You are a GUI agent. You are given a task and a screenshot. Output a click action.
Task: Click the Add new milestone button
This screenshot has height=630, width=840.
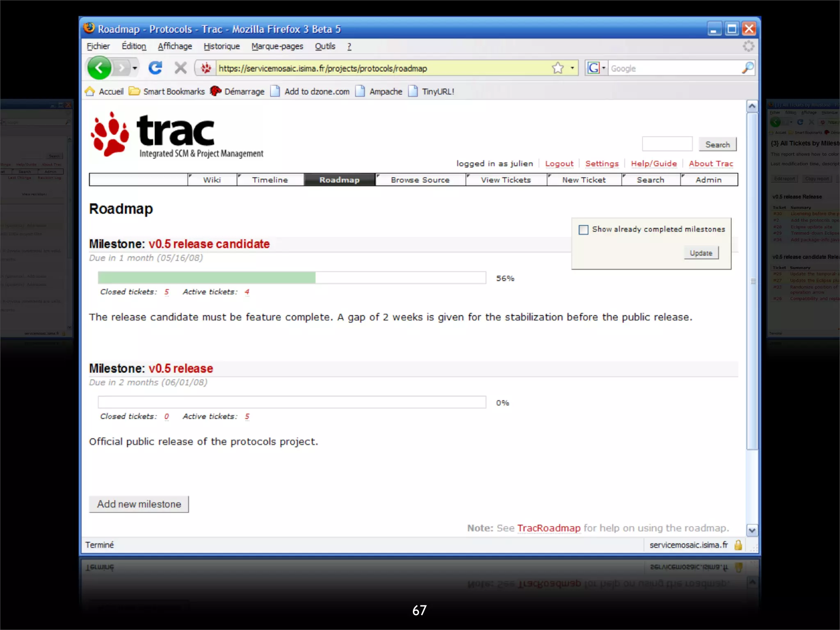coord(139,504)
